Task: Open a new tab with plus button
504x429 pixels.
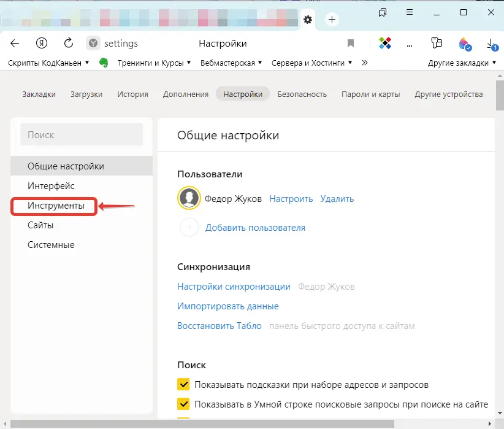Action: pyautogui.click(x=332, y=20)
